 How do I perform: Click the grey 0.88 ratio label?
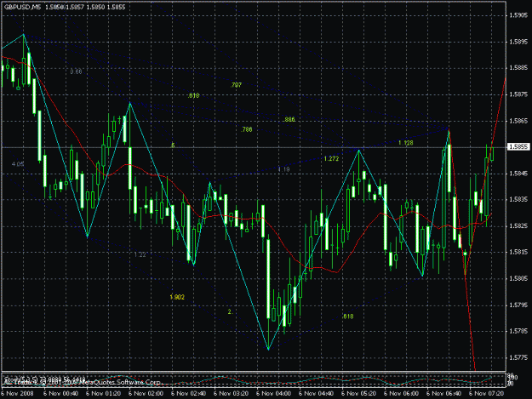coord(76,71)
